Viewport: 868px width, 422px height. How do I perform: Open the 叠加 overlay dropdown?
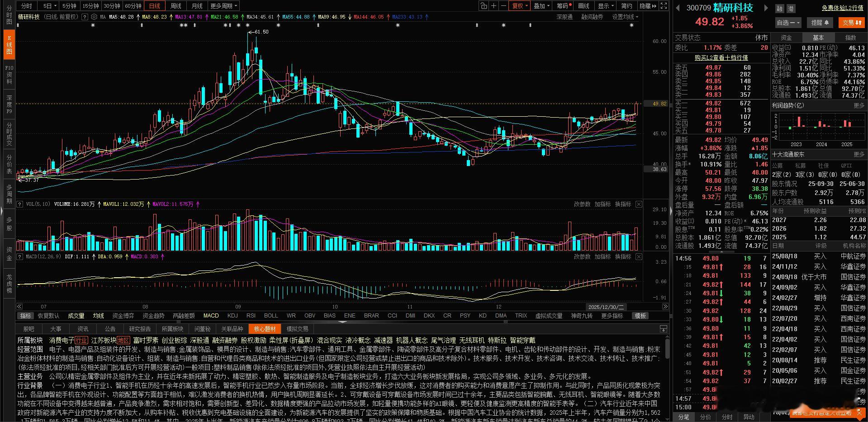point(541,6)
